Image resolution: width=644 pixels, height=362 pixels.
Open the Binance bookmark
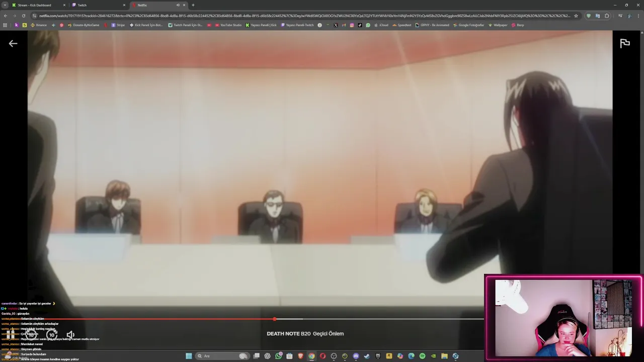click(x=39, y=25)
